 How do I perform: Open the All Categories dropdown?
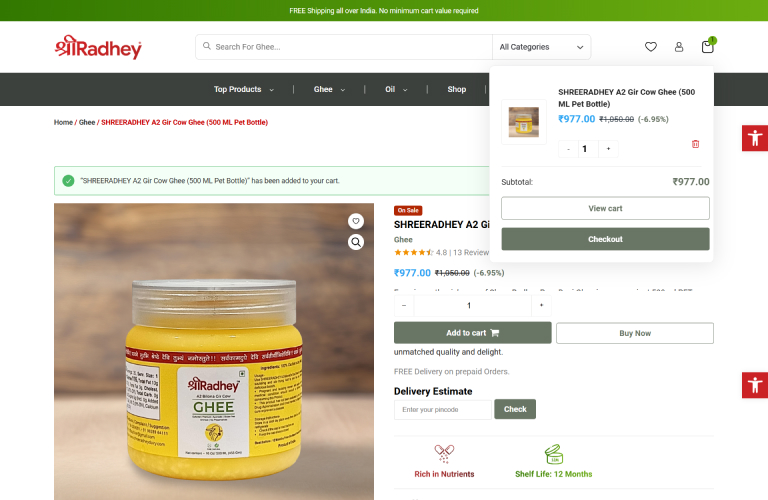[x=541, y=47]
